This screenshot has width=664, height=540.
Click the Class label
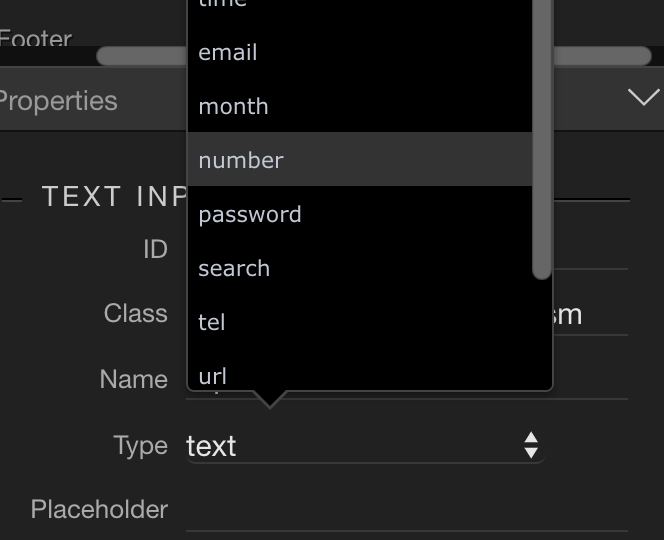(136, 313)
